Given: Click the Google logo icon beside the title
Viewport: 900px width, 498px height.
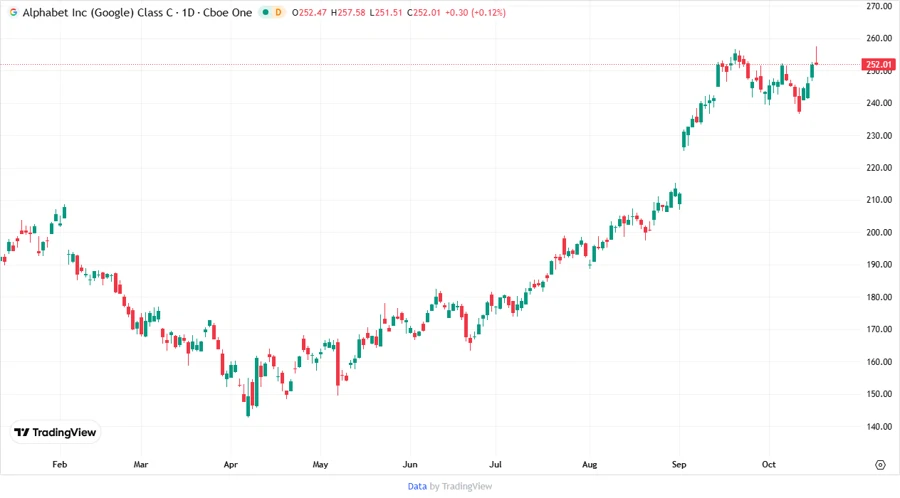Looking at the screenshot, I should tap(13, 12).
